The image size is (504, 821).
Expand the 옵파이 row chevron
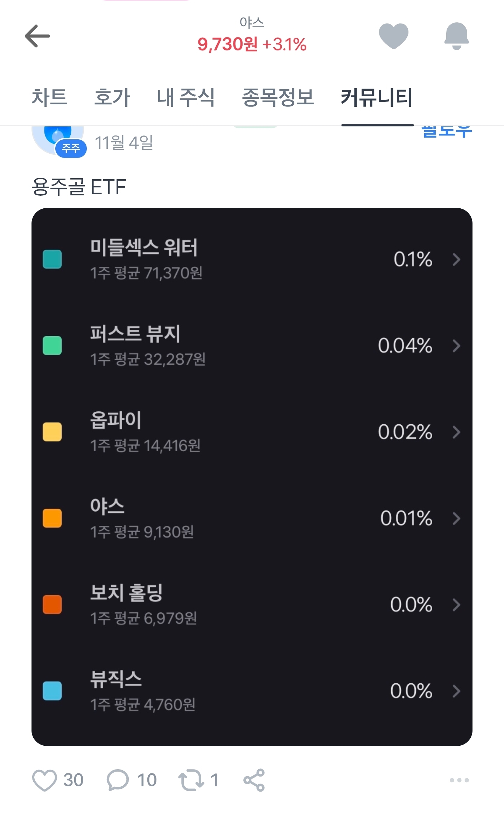coord(456,432)
